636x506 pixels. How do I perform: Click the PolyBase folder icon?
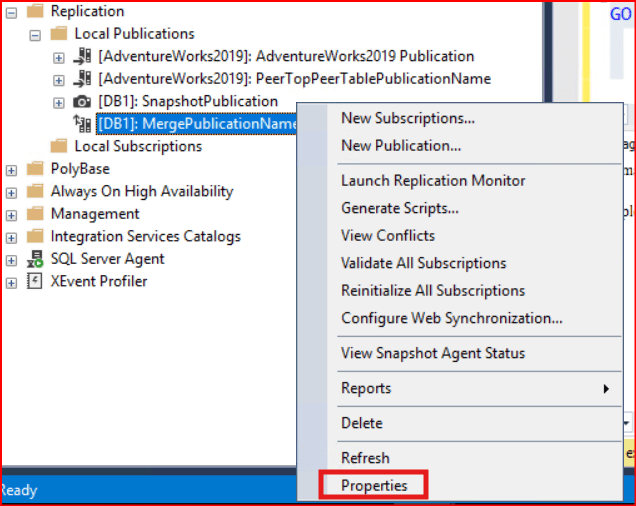(35, 169)
